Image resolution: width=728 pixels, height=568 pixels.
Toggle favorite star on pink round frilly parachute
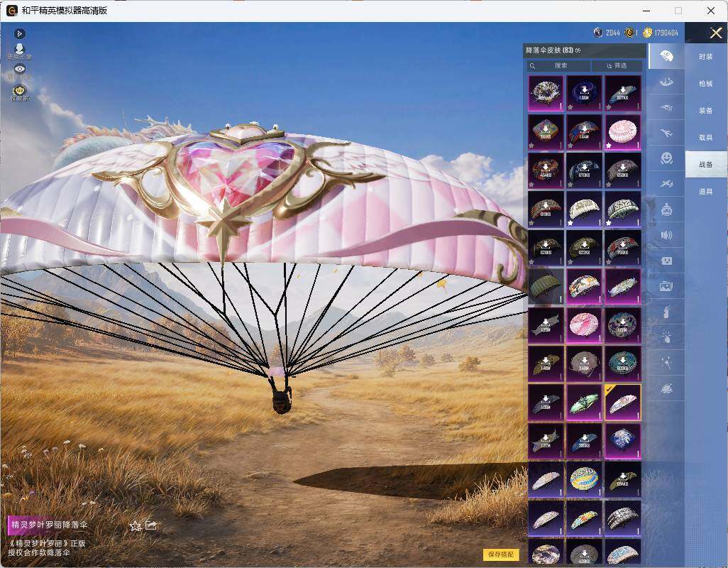tap(609, 146)
